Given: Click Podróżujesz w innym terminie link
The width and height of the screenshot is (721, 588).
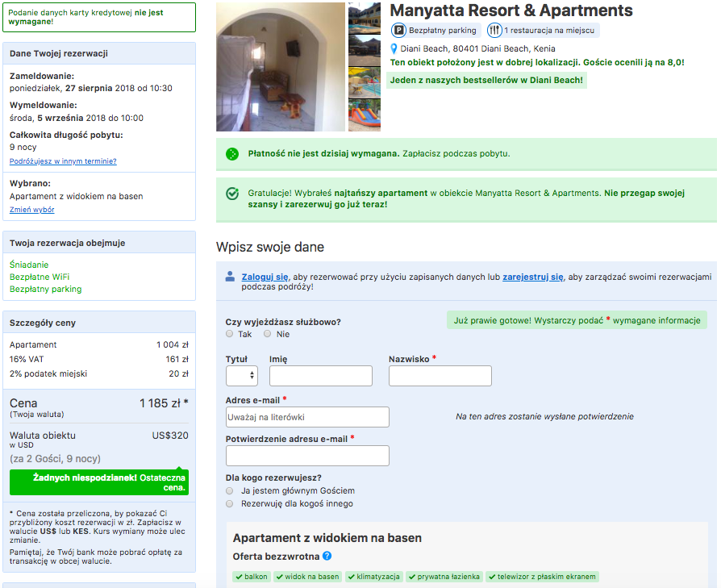Looking at the screenshot, I should (63, 161).
